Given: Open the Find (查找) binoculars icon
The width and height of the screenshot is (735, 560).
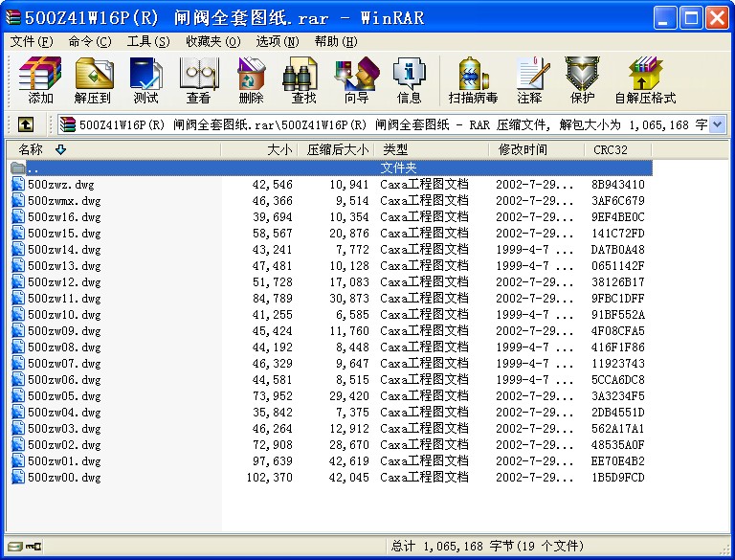Looking at the screenshot, I should click(x=303, y=79).
